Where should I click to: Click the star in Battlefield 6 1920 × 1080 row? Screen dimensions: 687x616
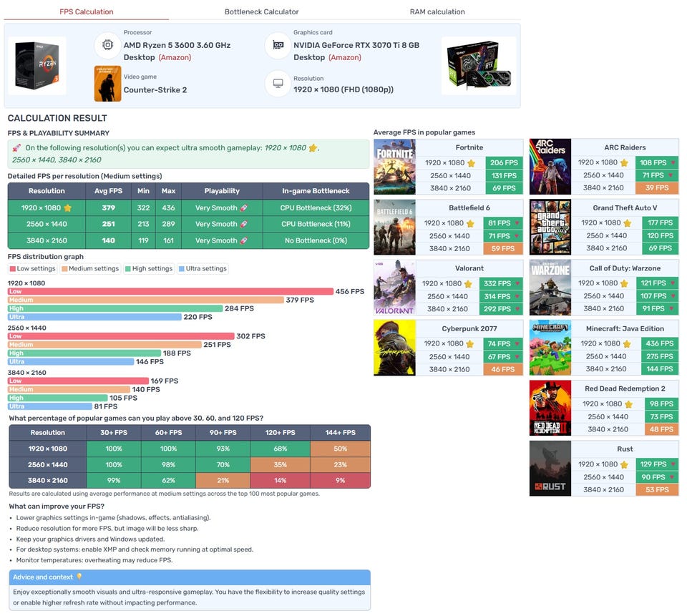471,223
